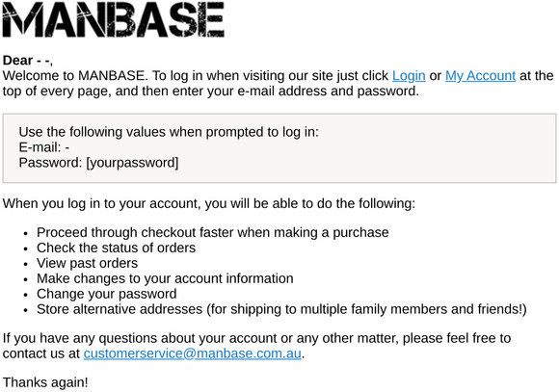The height and width of the screenshot is (392, 559).
Task: Click the 'Password: [yourpassword]' line
Action: (98, 163)
